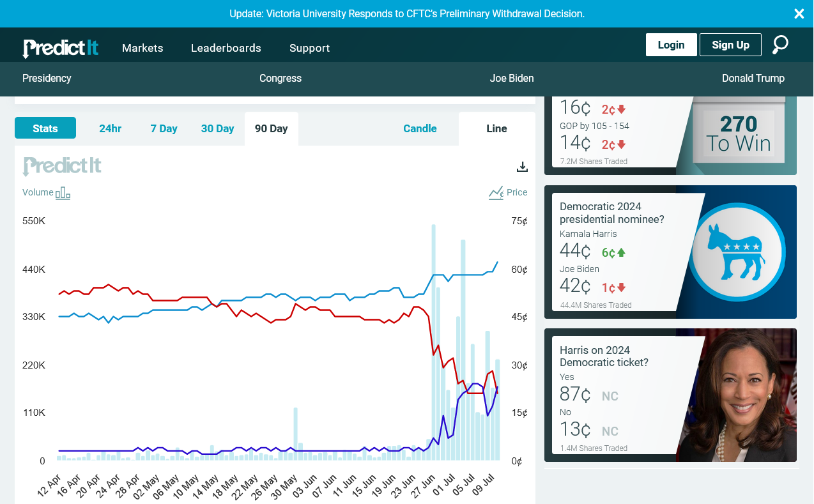Select the Line chart type
Image resolution: width=814 pixels, height=504 pixels.
pos(496,128)
